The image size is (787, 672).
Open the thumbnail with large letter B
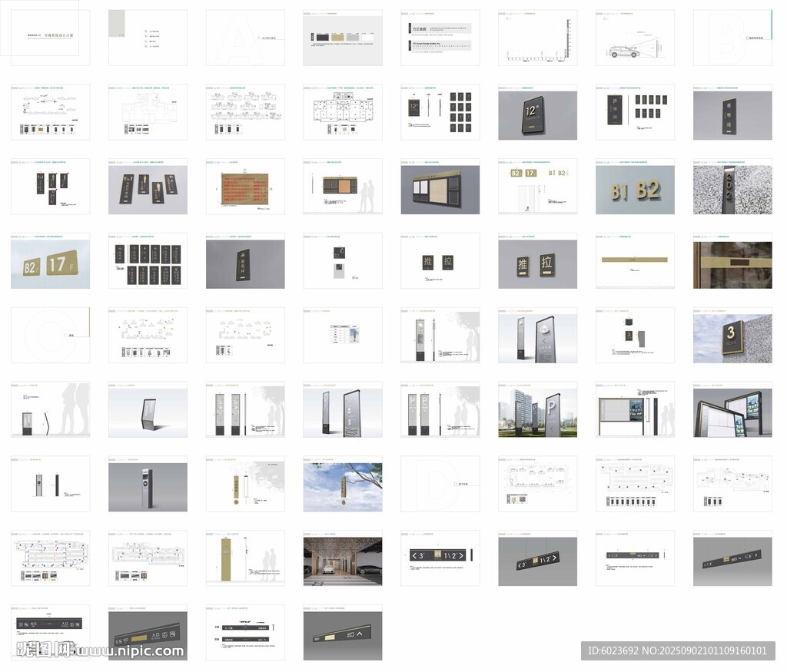[x=732, y=38]
